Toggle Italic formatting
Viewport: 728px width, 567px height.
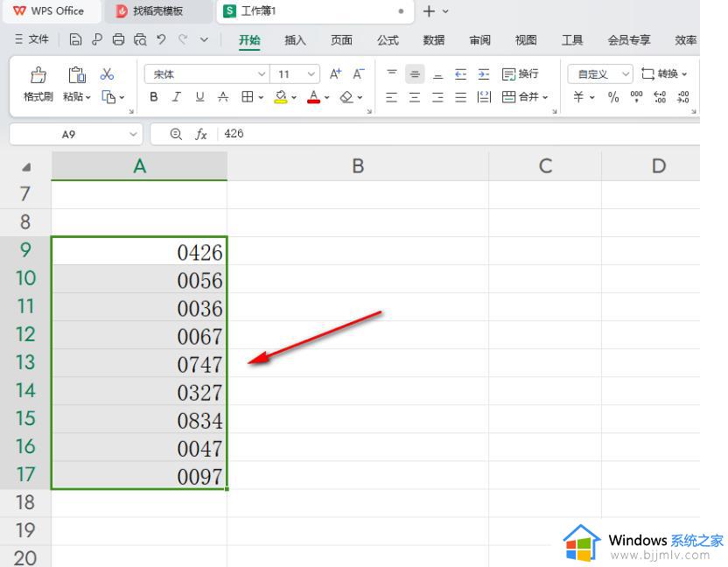click(177, 97)
